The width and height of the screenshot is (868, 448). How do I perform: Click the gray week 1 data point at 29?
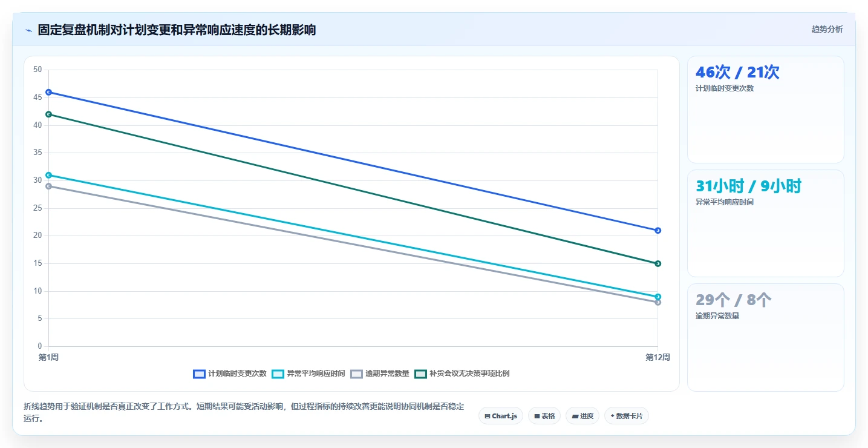click(x=48, y=186)
